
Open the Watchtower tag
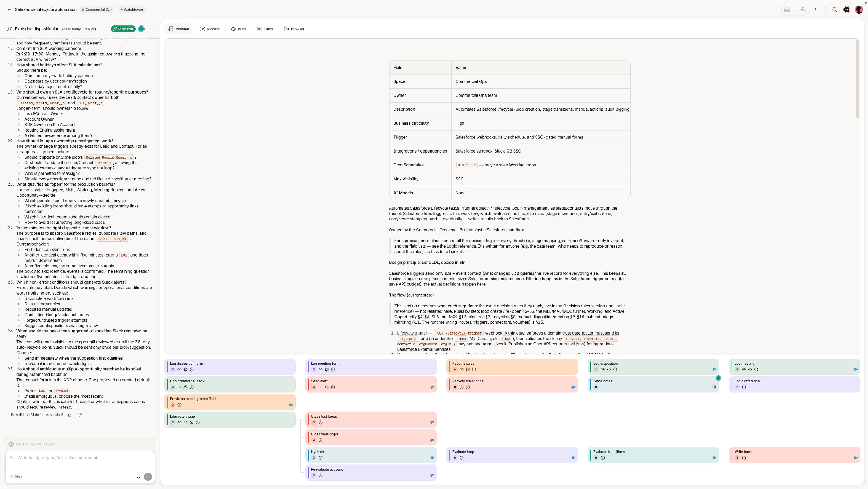131,10
